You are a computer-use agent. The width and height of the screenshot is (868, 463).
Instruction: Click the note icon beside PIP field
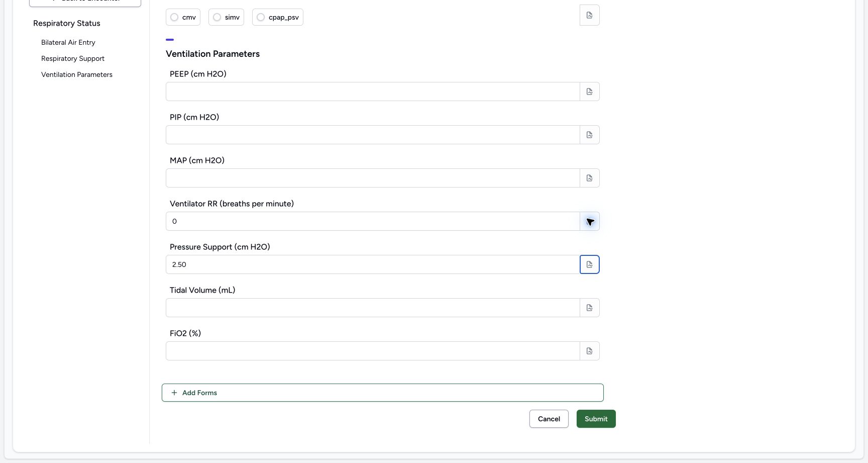590,135
